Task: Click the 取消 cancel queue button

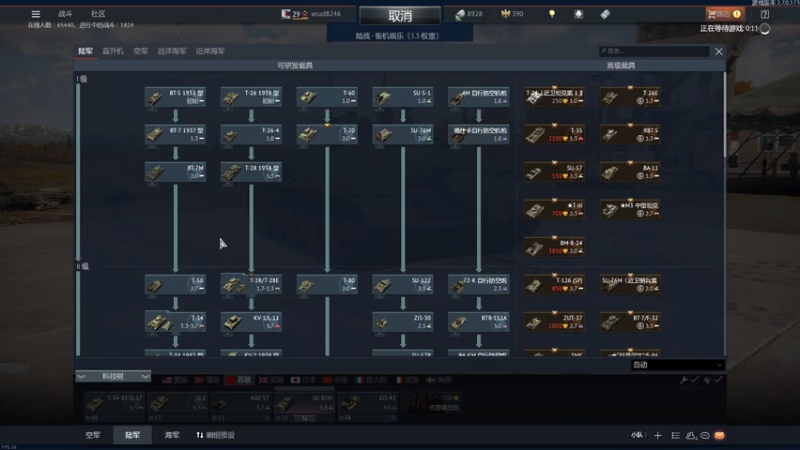Action: pos(400,16)
